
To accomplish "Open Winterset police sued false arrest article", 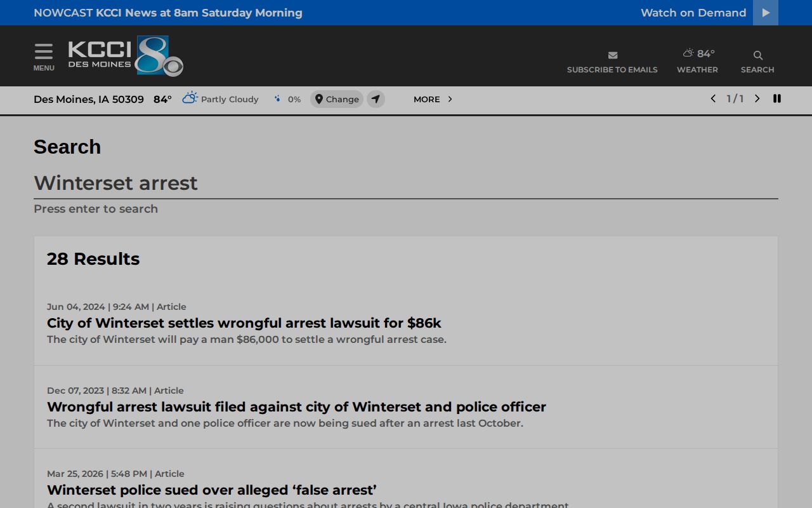I will click(x=212, y=490).
